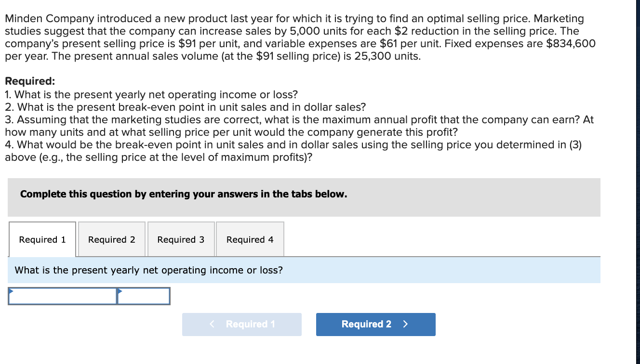Click the Minden Company problem description paragraph
This screenshot has width=640, height=364.
[299, 38]
